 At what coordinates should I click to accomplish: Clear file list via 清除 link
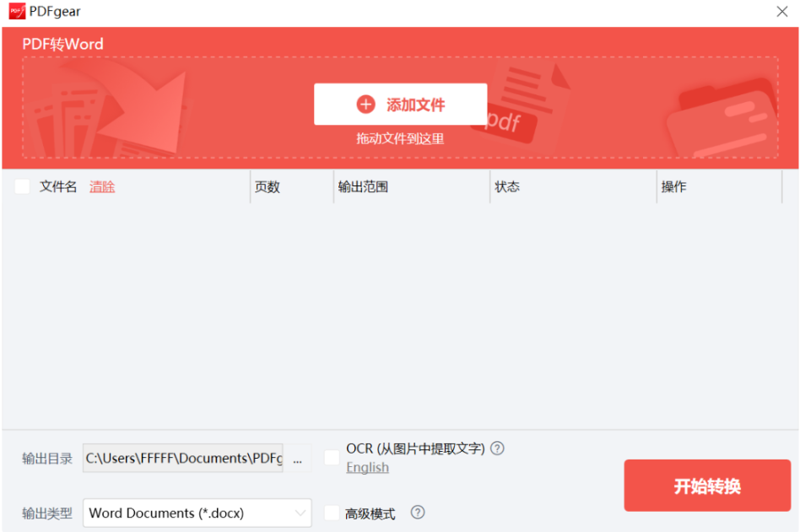[102, 187]
